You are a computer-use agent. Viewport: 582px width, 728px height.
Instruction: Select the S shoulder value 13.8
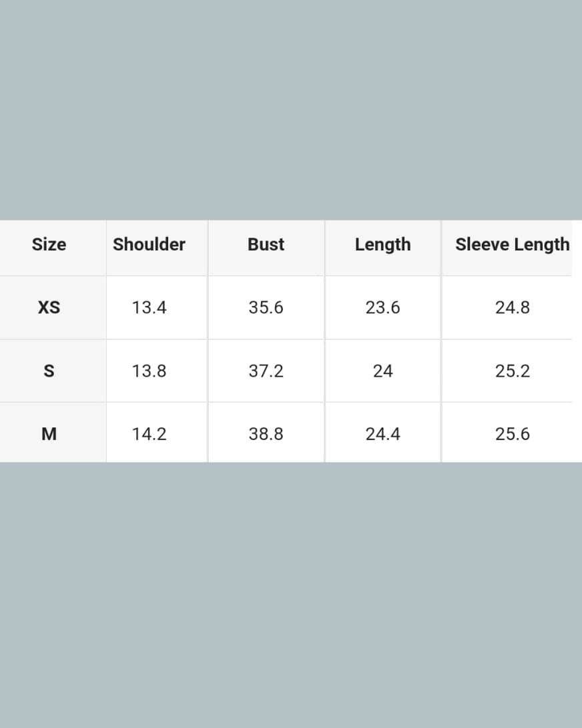[149, 371]
